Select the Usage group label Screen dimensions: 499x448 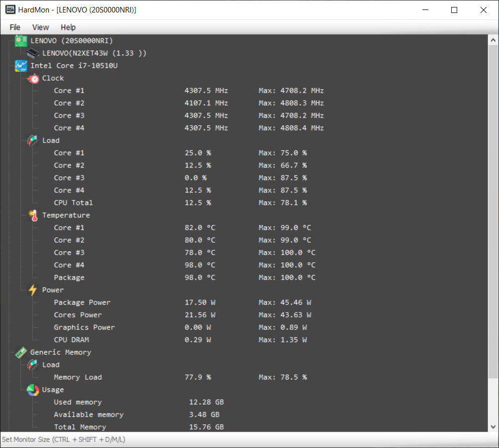coord(53,390)
